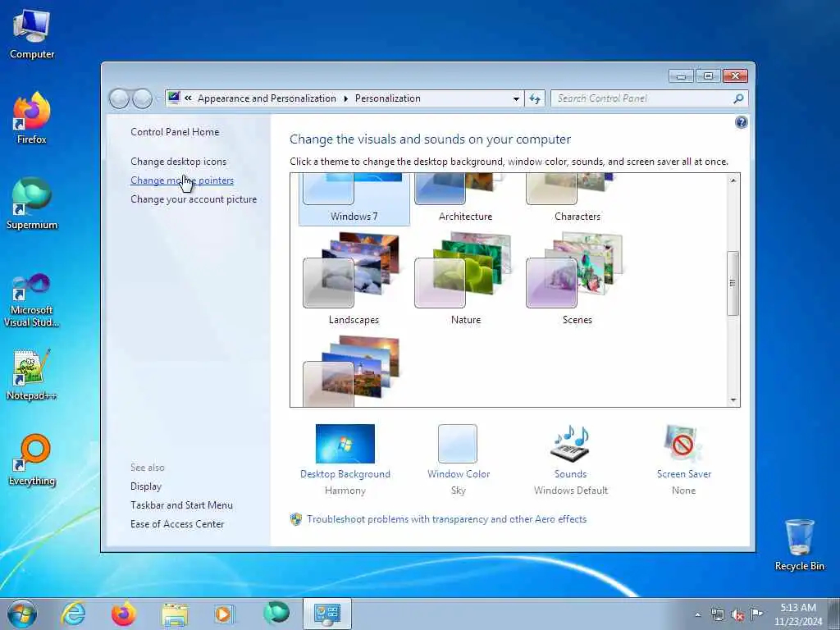Viewport: 840px width, 630px height.
Task: Open Change desktop icons link
Action: coord(178,162)
